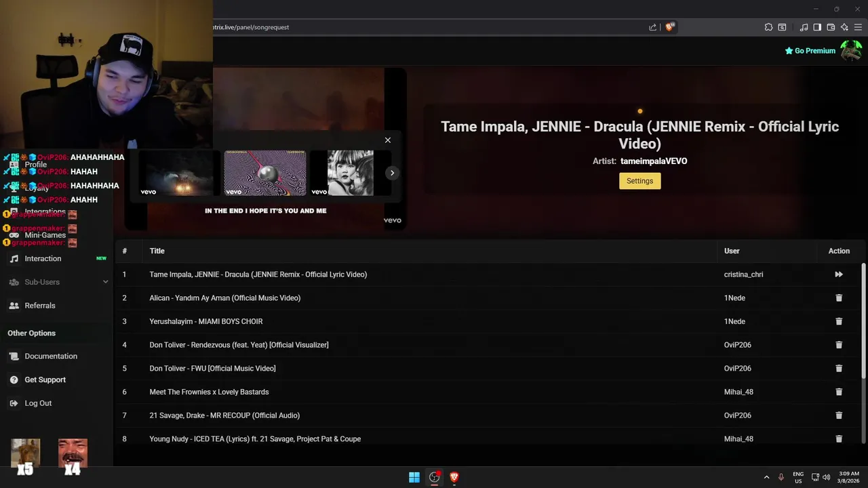The height and width of the screenshot is (488, 868).
Task: Click the microphone icon in system tray
Action: click(x=781, y=477)
